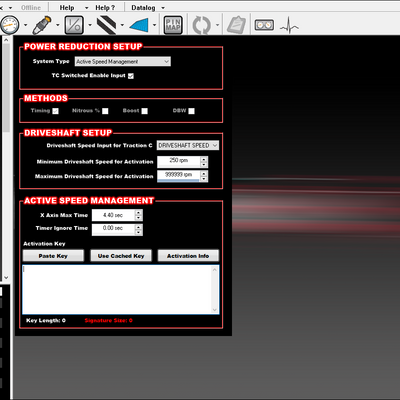Click the Use Cached Key button
The image size is (400, 400).
121,256
